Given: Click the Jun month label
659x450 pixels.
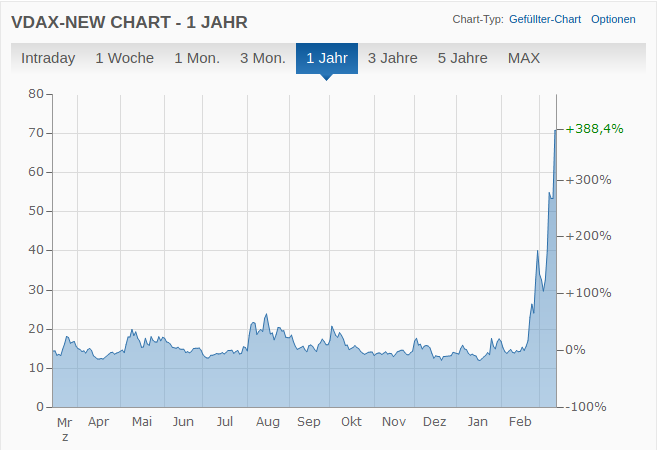Looking at the screenshot, I should point(183,421).
